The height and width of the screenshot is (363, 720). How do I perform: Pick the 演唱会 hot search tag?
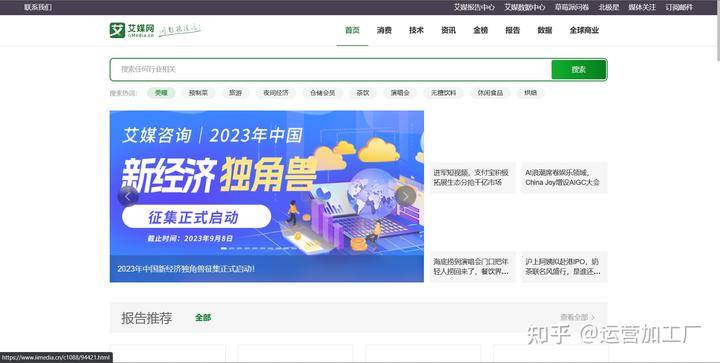pos(400,93)
